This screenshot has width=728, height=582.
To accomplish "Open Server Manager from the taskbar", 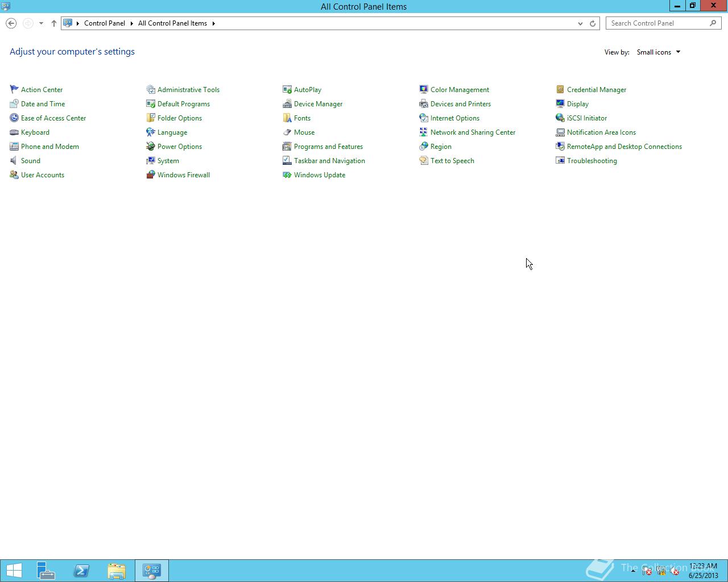I will 46,571.
